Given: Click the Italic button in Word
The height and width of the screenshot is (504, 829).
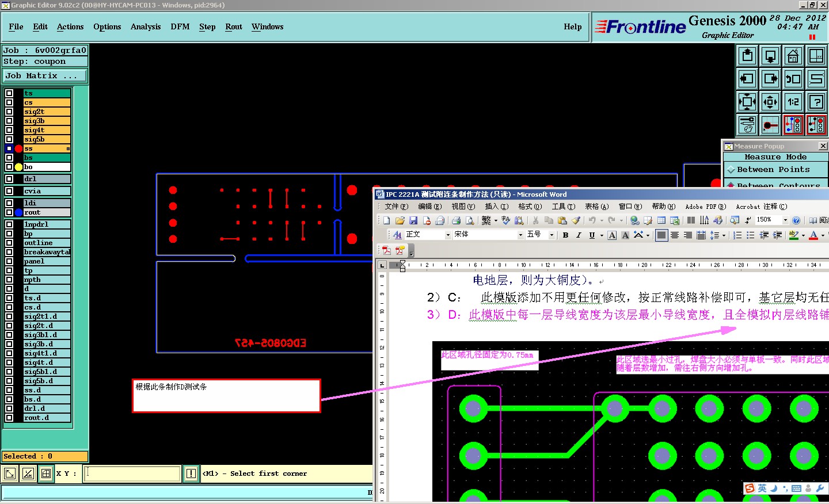Looking at the screenshot, I should pyautogui.click(x=579, y=235).
